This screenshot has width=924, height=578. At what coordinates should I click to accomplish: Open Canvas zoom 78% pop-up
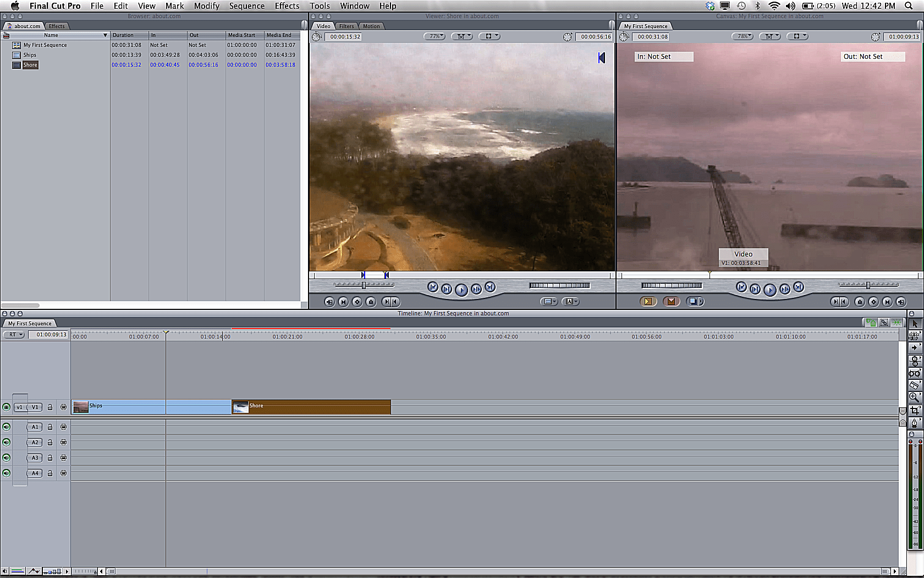pyautogui.click(x=743, y=36)
